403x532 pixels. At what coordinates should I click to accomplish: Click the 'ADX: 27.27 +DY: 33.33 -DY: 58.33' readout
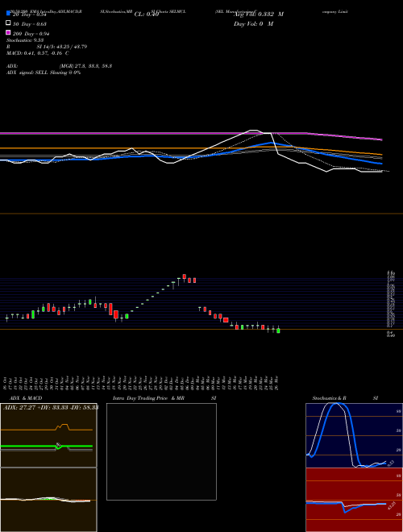[51, 407]
